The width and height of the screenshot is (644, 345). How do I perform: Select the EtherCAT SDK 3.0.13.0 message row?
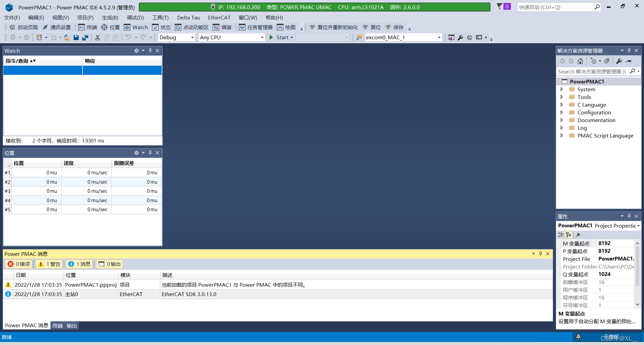coord(278,294)
